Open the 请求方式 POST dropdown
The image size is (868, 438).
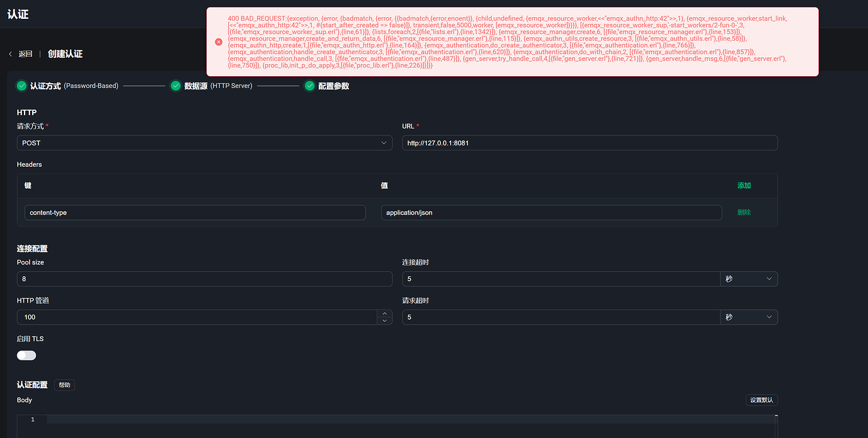[x=204, y=143]
